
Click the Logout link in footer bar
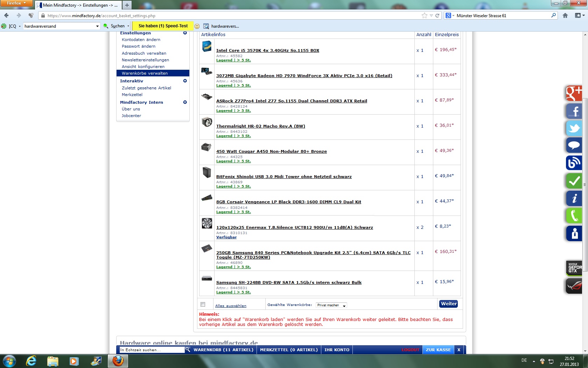point(411,350)
